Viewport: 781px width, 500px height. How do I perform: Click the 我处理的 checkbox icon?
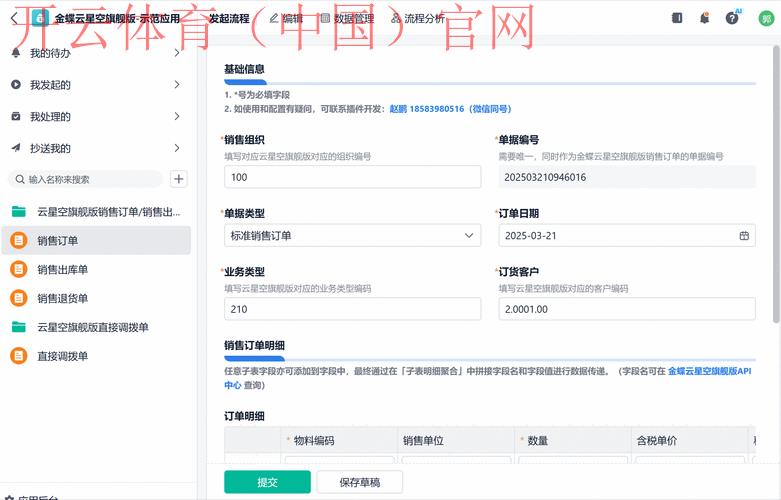[16, 117]
